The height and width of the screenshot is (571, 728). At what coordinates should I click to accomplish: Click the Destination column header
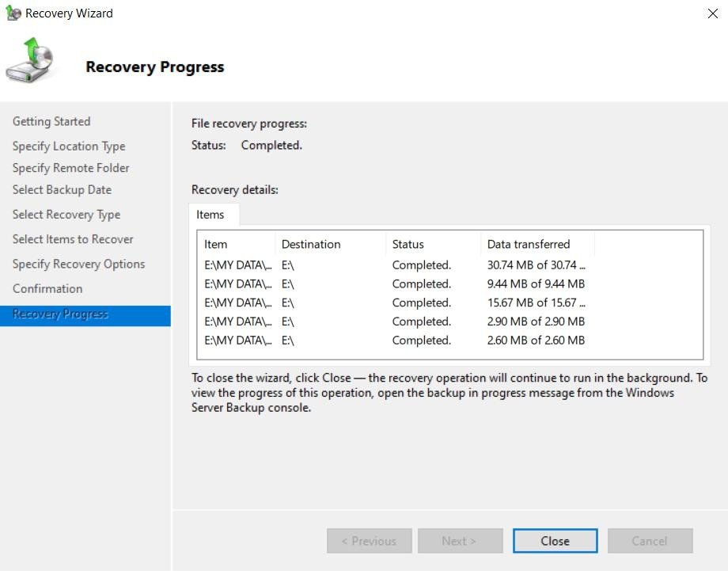coord(331,245)
